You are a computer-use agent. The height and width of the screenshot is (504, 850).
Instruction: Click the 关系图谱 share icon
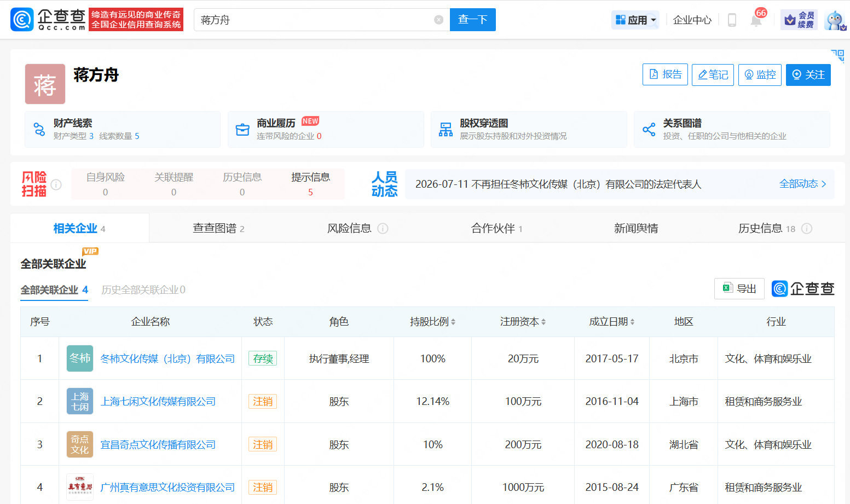tap(649, 130)
